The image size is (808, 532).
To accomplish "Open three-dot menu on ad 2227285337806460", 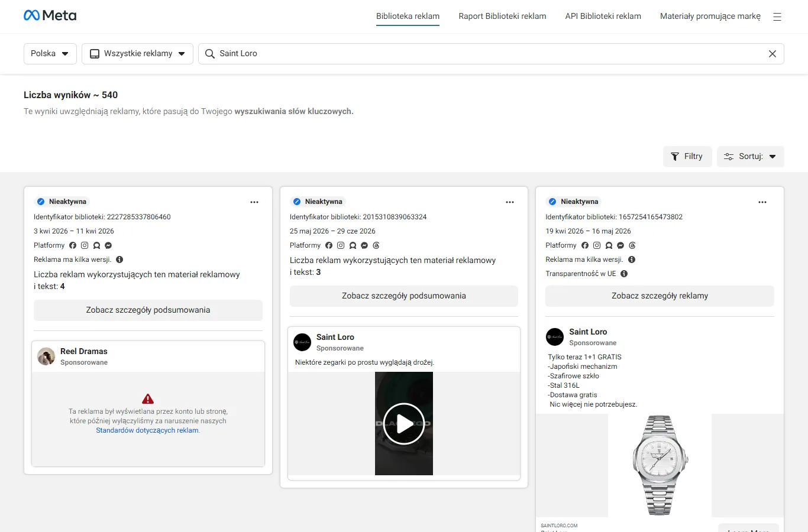I will point(254,202).
